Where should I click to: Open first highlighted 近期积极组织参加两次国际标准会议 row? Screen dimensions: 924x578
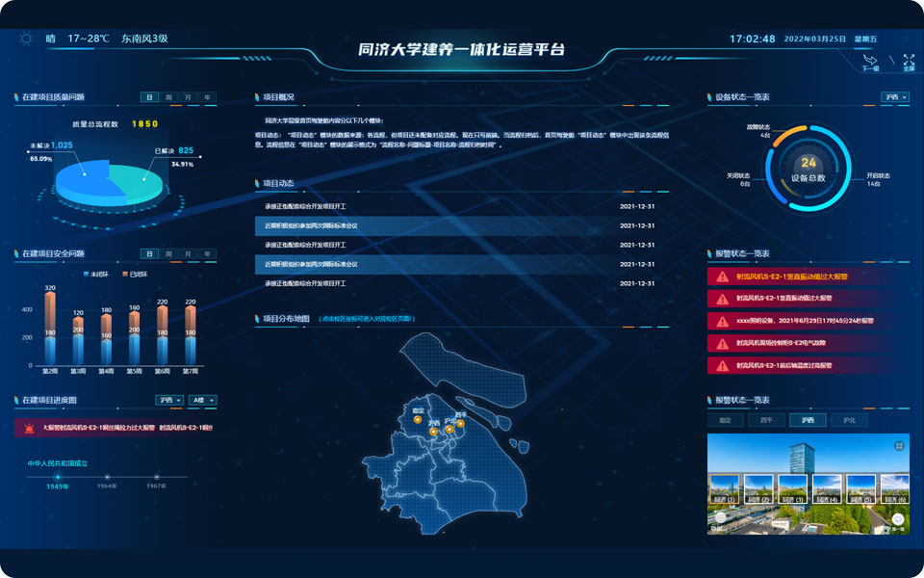pos(462,225)
